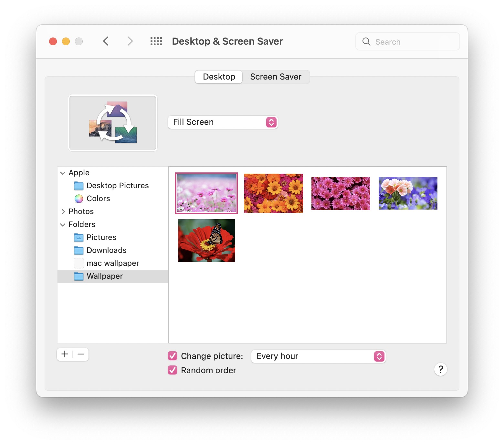
Task: Select the Desktop tab
Action: 219,77
